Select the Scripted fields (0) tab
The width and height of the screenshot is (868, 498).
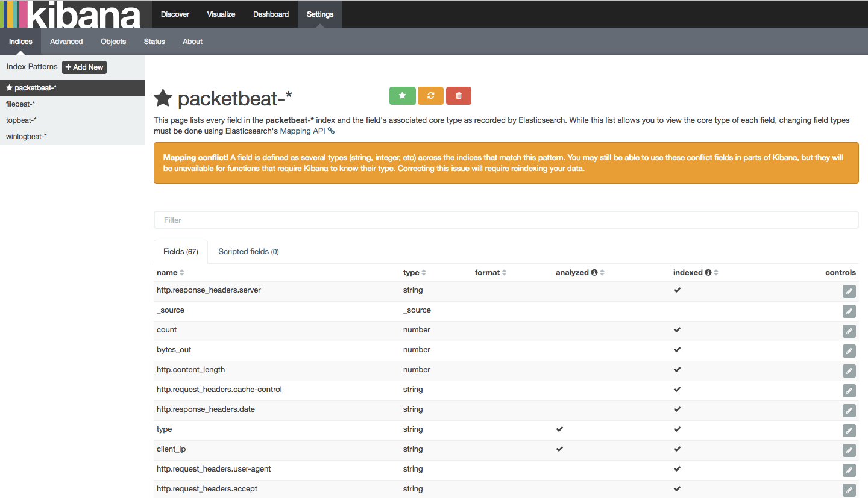tap(248, 251)
